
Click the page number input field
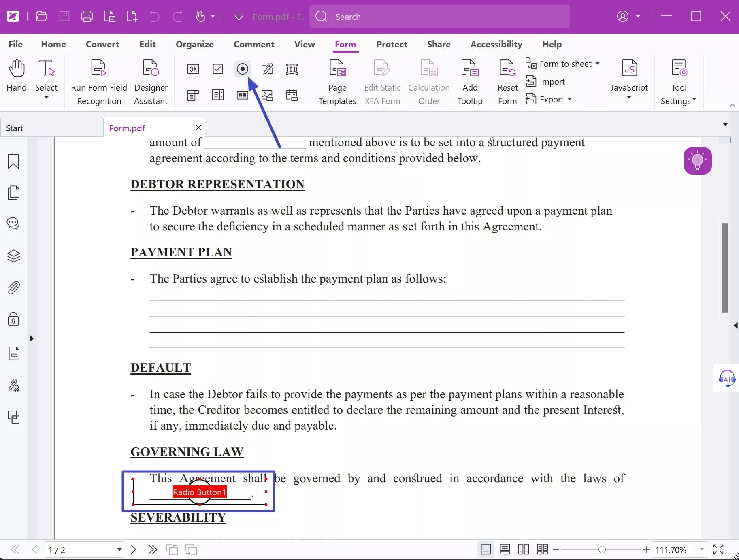[x=79, y=549]
